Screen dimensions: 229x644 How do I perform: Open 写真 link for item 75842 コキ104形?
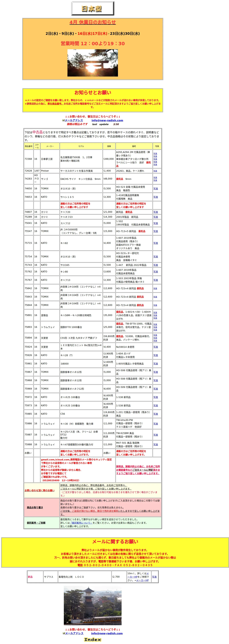coord(155,289)
